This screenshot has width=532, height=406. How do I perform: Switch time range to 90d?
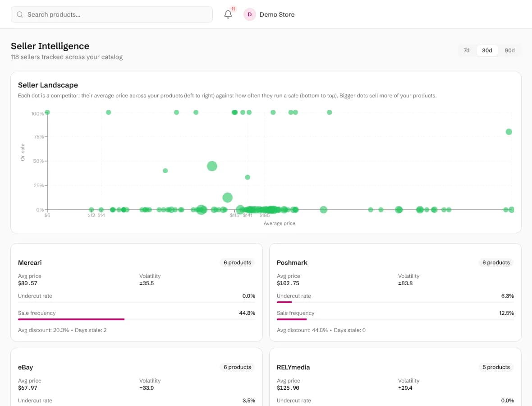click(x=509, y=50)
